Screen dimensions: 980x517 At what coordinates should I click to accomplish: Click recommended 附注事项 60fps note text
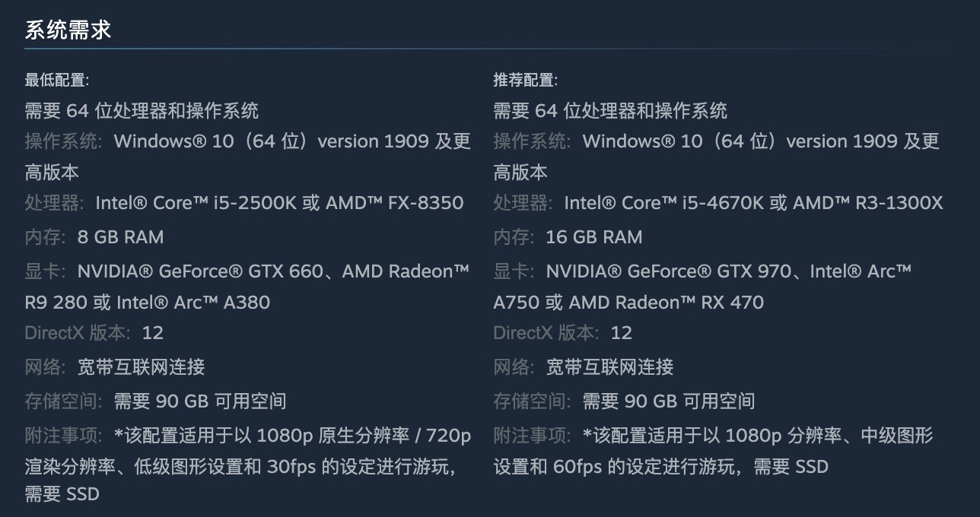[x=713, y=451]
